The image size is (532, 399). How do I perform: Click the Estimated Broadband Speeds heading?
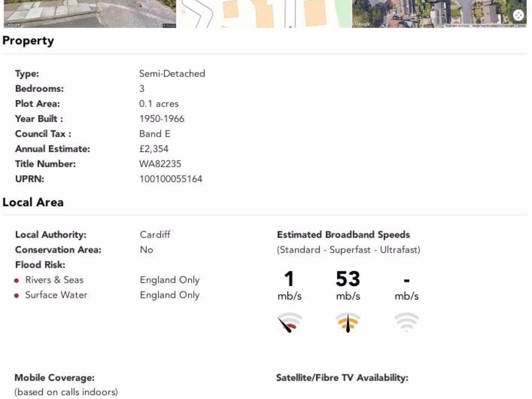coord(343,235)
